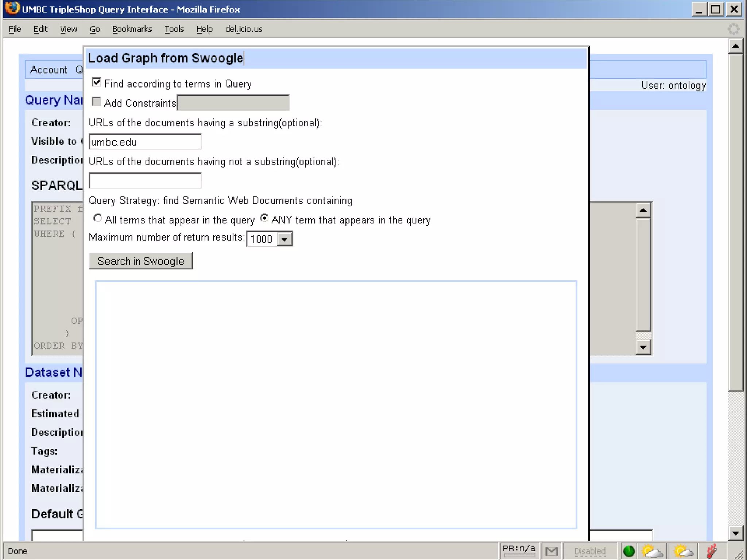Click the loading throbber icon
The width and height of the screenshot is (747, 560).
pos(733,29)
